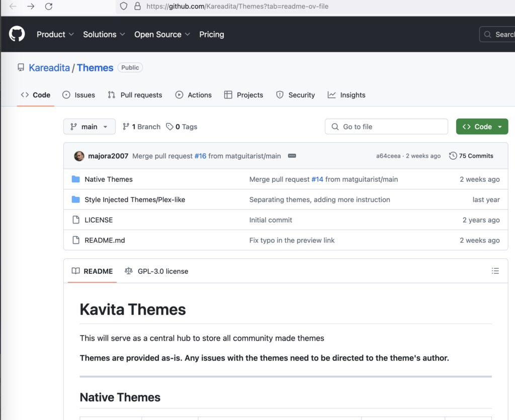Open the Open Source dropdown
This screenshot has height=420, width=515.
tap(162, 35)
